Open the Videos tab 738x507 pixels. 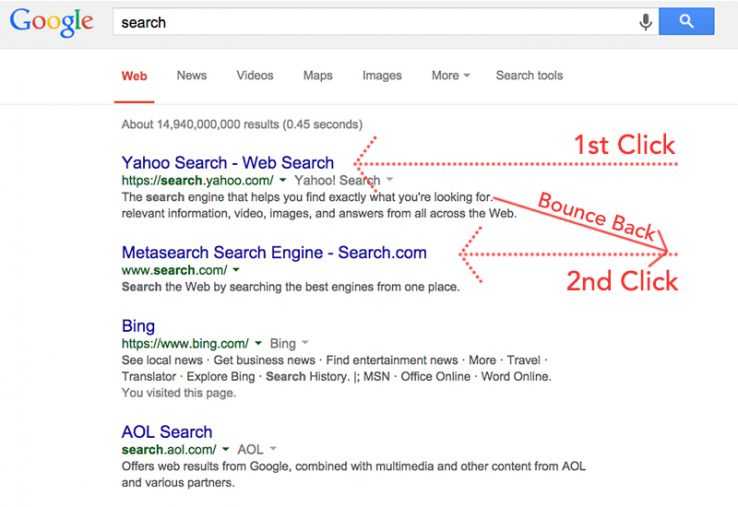coord(255,76)
